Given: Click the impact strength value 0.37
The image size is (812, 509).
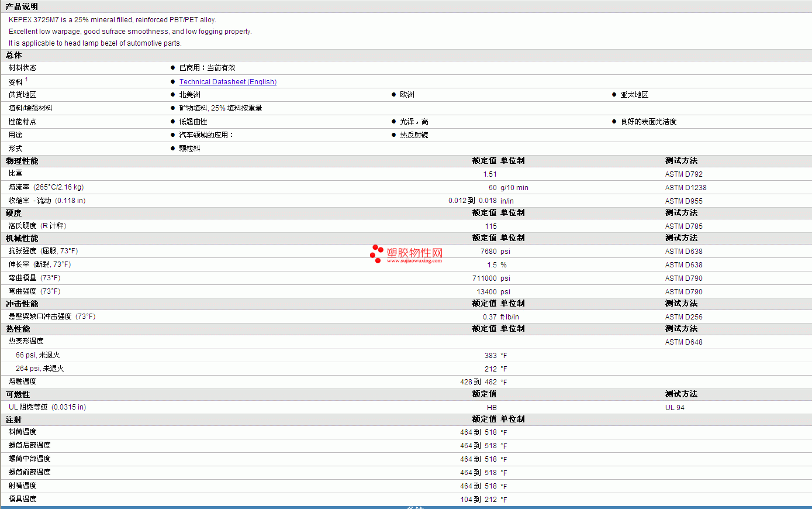Looking at the screenshot, I should pos(490,317).
